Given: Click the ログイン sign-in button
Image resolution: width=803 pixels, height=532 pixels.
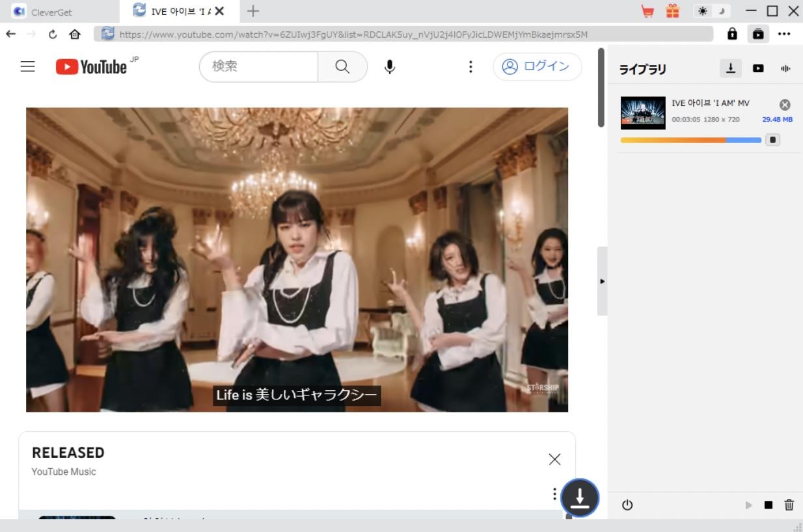Looking at the screenshot, I should click(x=537, y=66).
